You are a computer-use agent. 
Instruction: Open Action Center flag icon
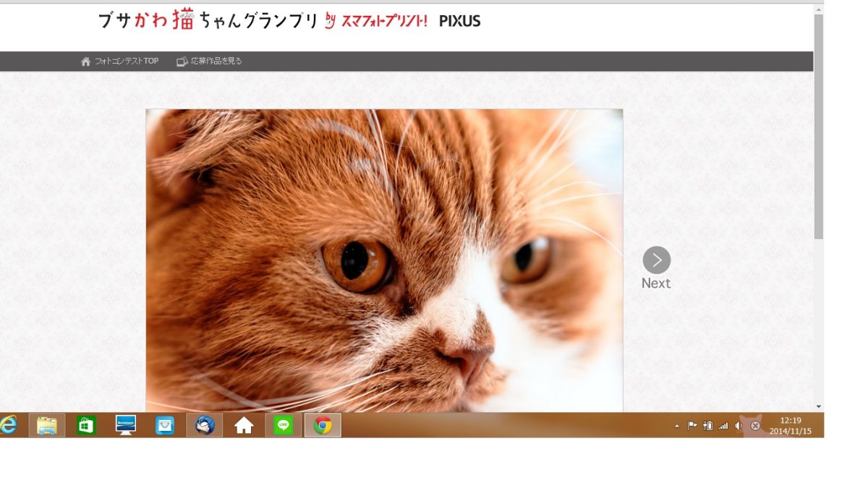click(692, 426)
